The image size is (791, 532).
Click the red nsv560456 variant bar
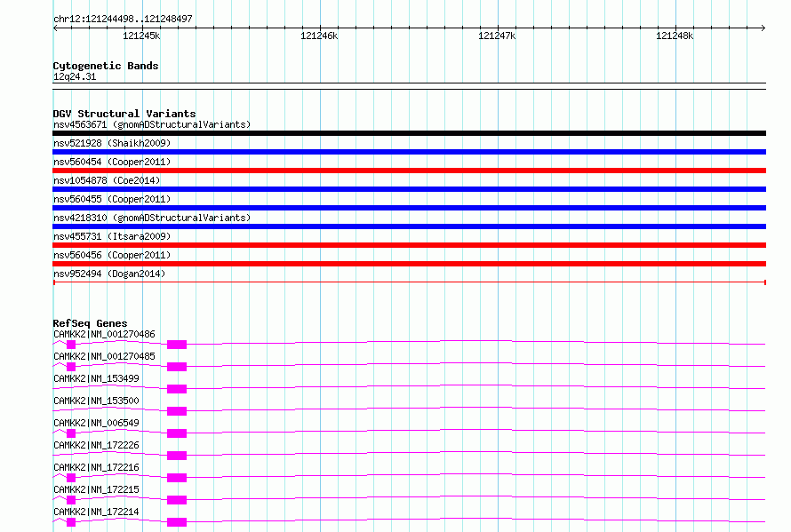(409, 264)
